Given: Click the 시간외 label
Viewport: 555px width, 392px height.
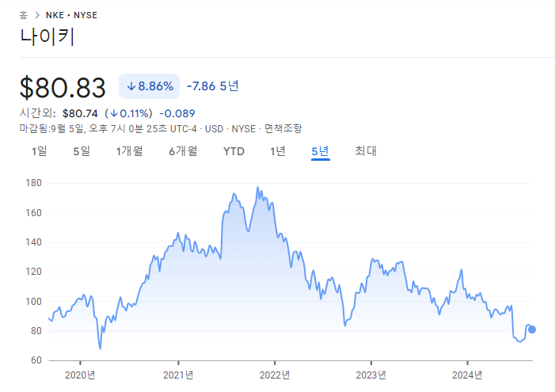Looking at the screenshot, I should [x=37, y=113].
